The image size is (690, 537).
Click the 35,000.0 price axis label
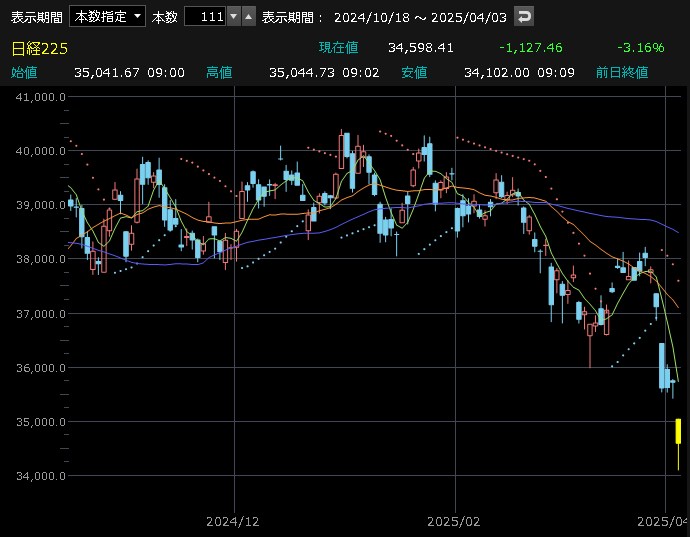coord(40,422)
